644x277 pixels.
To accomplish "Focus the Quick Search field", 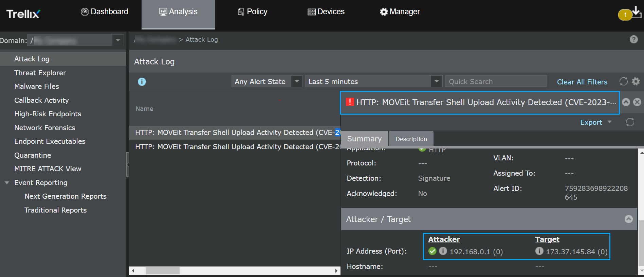I will point(496,81).
